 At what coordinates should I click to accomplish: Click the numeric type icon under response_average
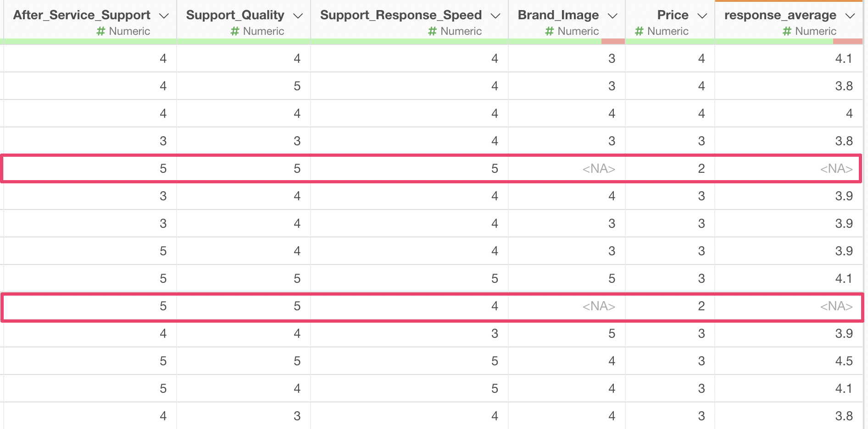click(x=787, y=31)
